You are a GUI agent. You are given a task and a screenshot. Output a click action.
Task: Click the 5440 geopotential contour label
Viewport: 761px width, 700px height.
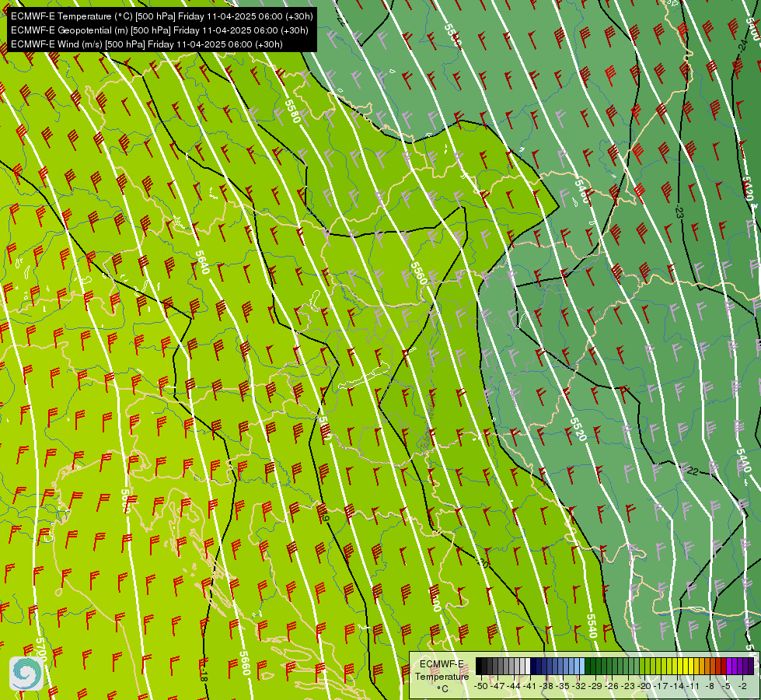[744, 460]
